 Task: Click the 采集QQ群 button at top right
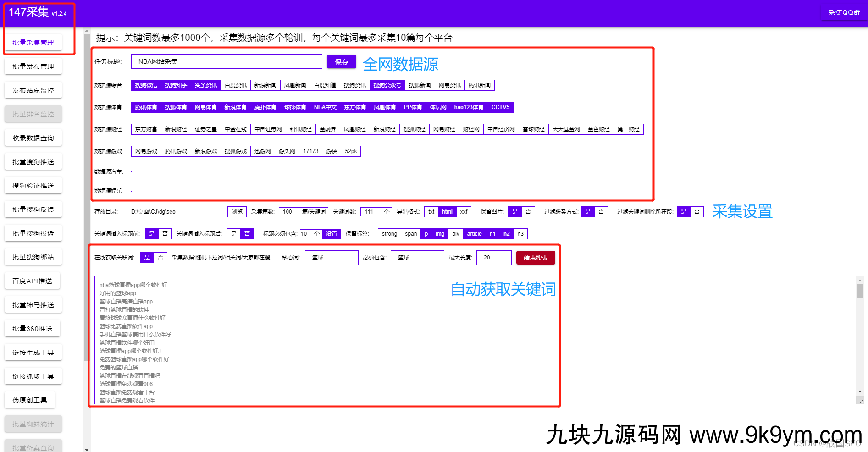[844, 12]
